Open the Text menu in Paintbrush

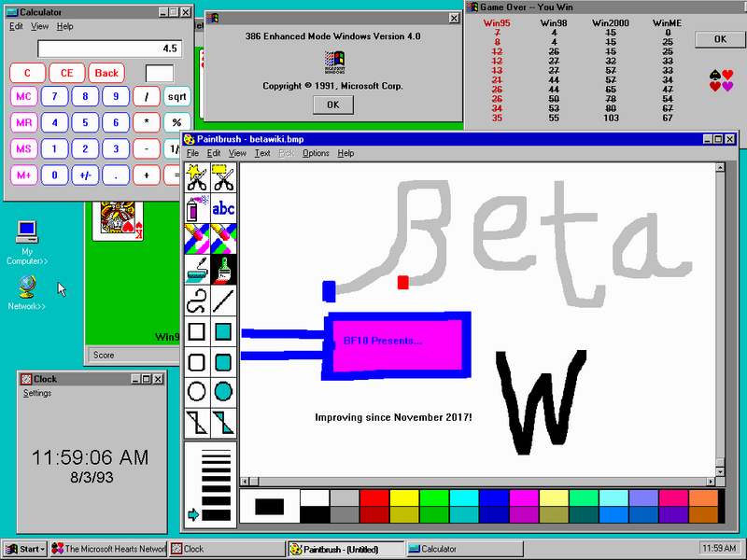(262, 153)
